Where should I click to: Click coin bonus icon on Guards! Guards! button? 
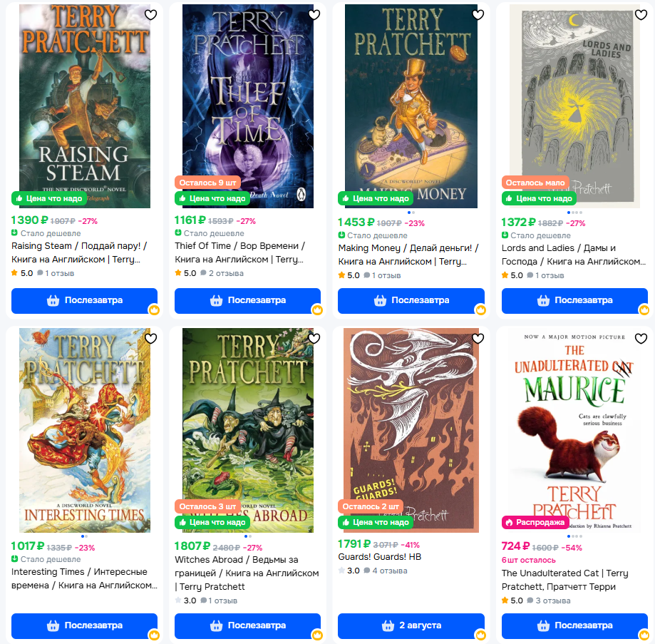tap(481, 635)
